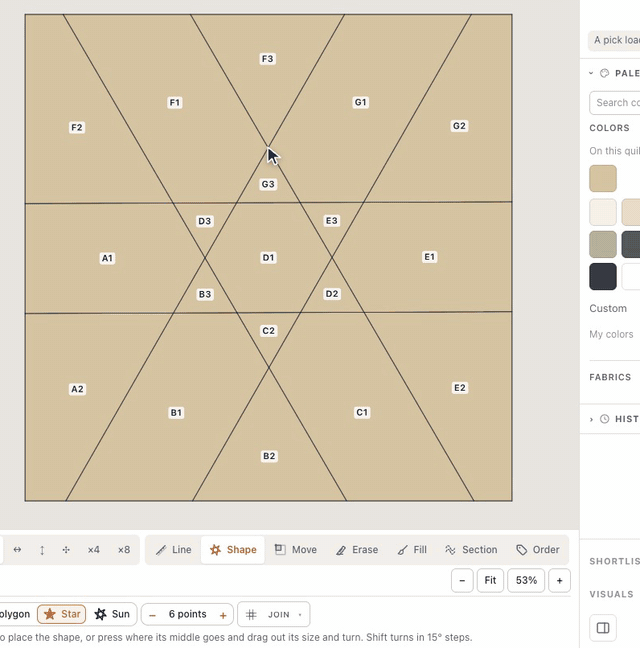640x648 pixels.
Task: Click the 53% zoom level button
Action: click(526, 581)
